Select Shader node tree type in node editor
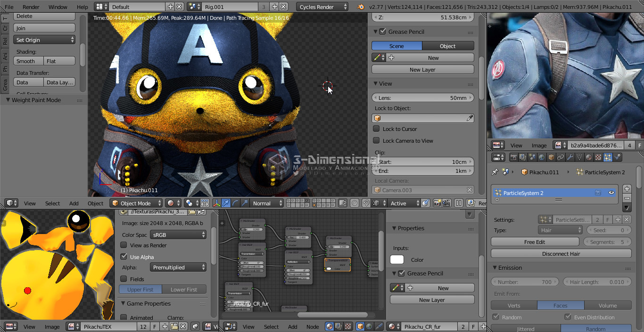The height and width of the screenshot is (332, 644). (330, 326)
